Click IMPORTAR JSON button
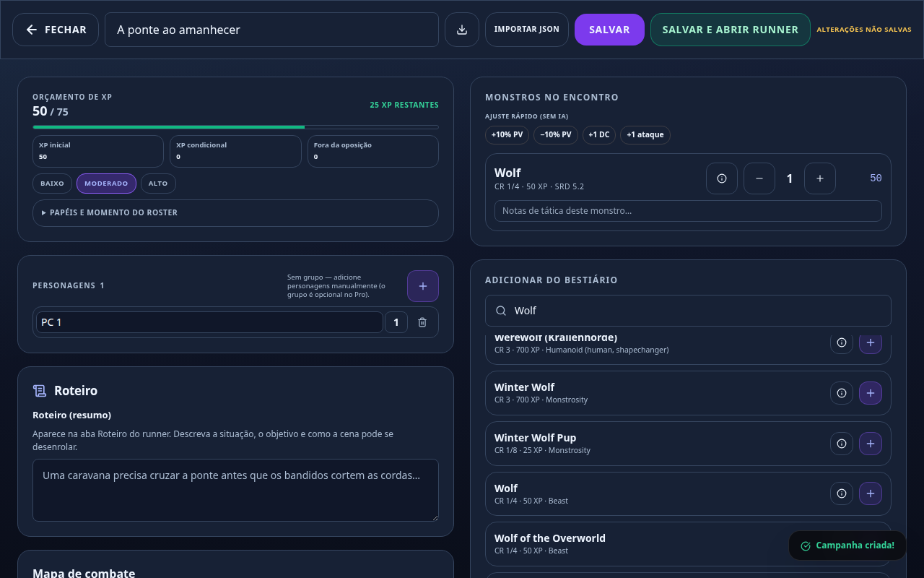Image resolution: width=924 pixels, height=578 pixels. [x=527, y=30]
